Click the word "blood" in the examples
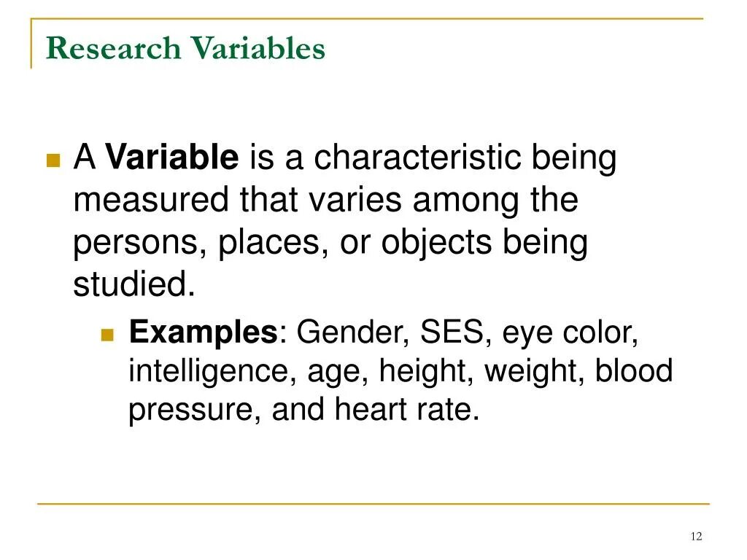747x560 pixels. pos(633,371)
